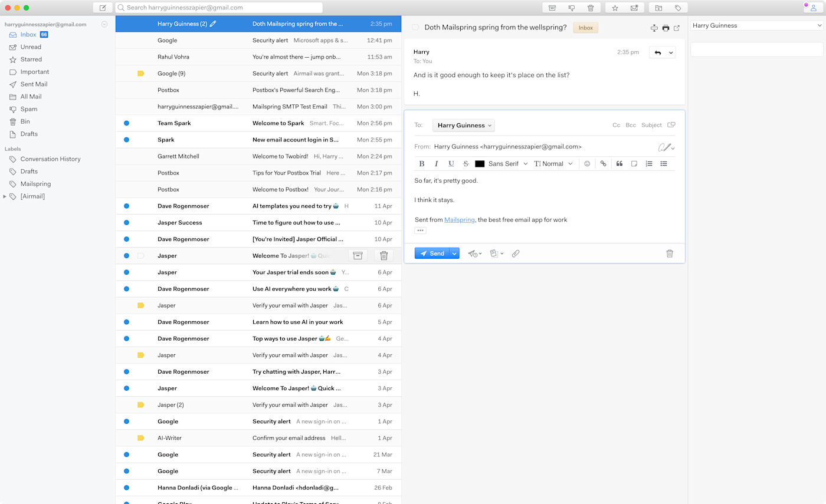Open the signature picker dropdown

tap(667, 147)
